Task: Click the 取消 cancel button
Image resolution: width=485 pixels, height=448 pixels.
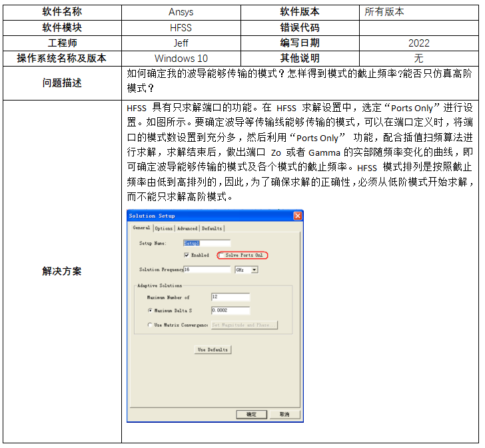Action: pyautogui.click(x=284, y=414)
